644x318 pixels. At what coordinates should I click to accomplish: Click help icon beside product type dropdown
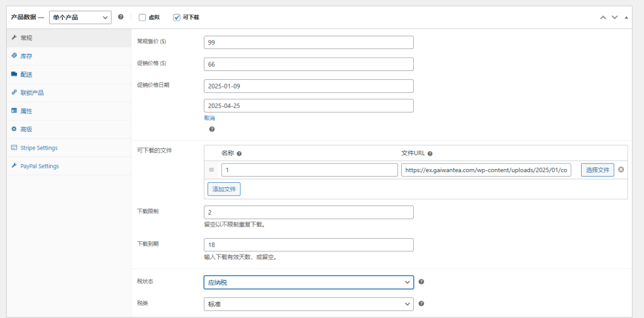121,17
